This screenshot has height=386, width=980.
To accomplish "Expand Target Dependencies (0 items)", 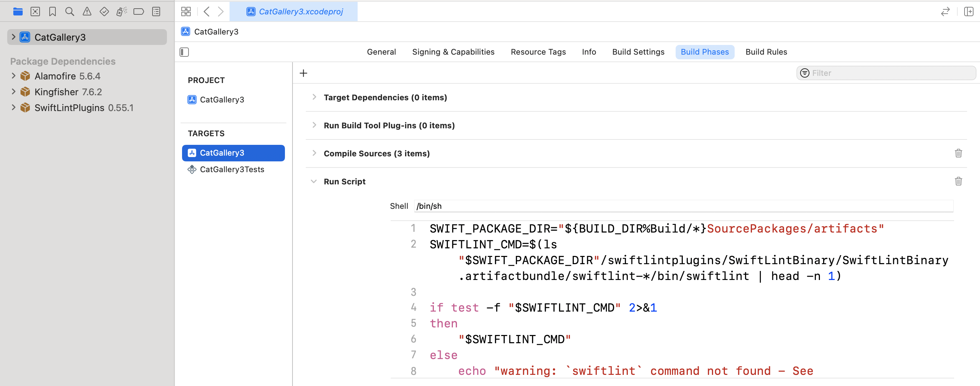I will click(x=314, y=97).
